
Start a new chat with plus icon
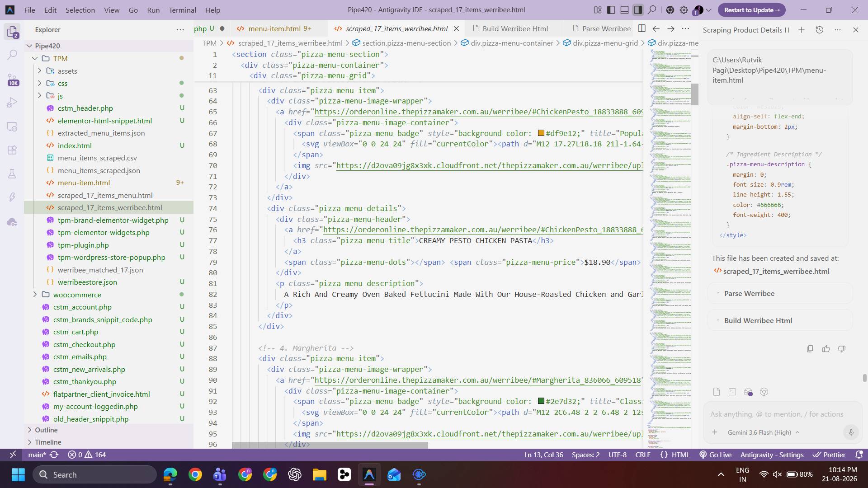tap(802, 30)
